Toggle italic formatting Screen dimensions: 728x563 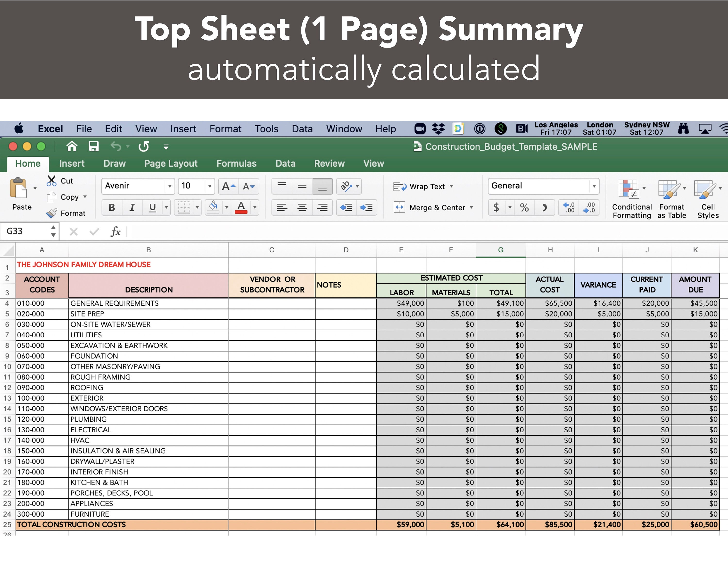[x=132, y=207]
